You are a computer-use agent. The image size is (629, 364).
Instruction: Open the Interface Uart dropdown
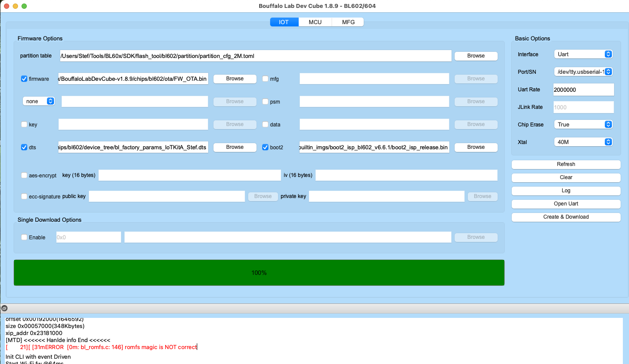583,54
